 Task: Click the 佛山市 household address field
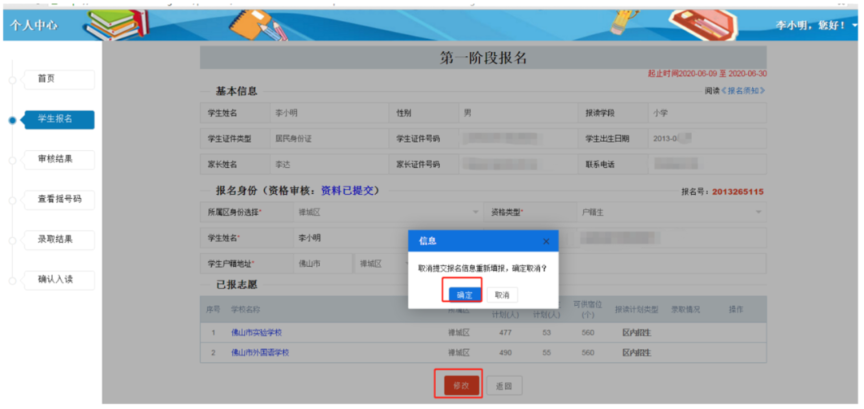click(321, 264)
